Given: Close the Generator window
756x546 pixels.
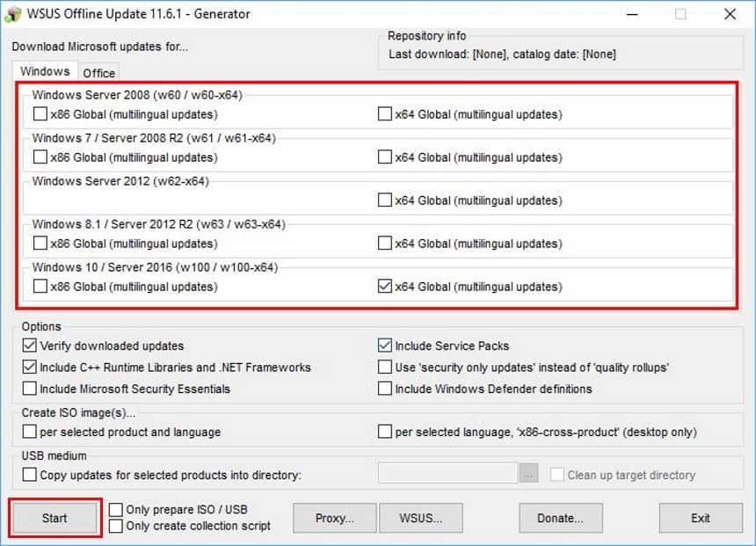Looking at the screenshot, I should (730, 14).
